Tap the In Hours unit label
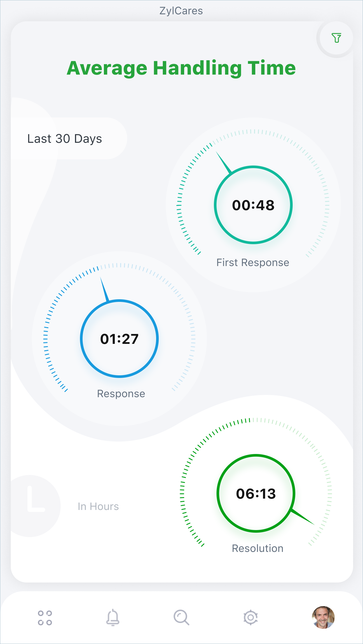 click(98, 506)
